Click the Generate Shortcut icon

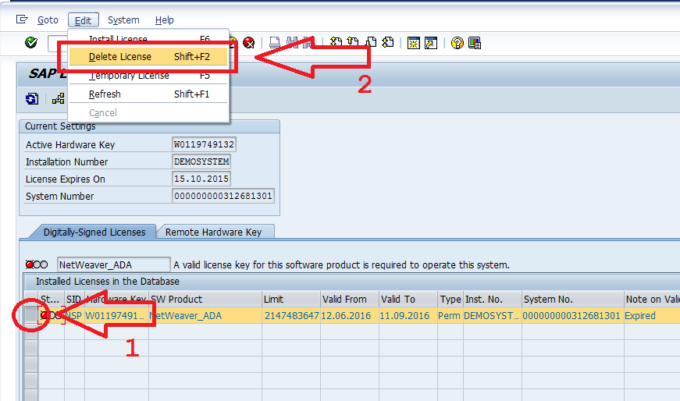click(x=431, y=43)
